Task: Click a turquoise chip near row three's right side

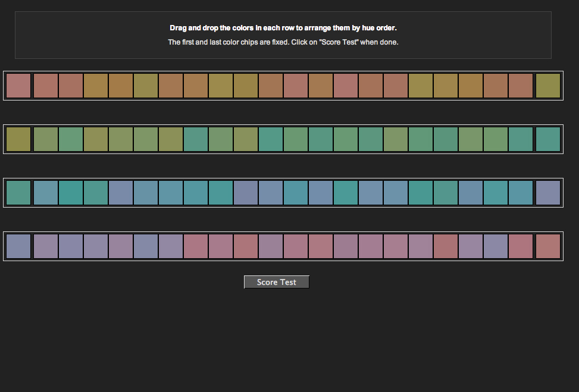Action: coord(496,192)
